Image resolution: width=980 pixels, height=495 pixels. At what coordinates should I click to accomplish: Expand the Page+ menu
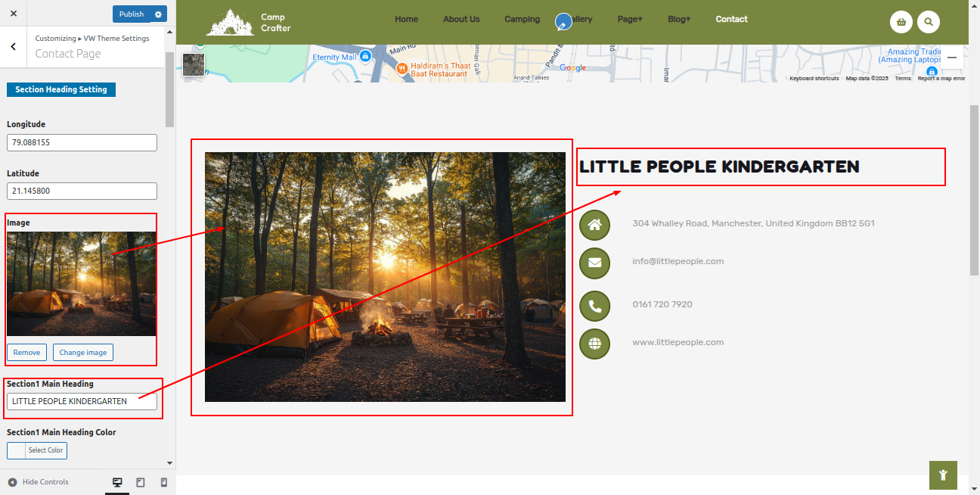coord(629,20)
